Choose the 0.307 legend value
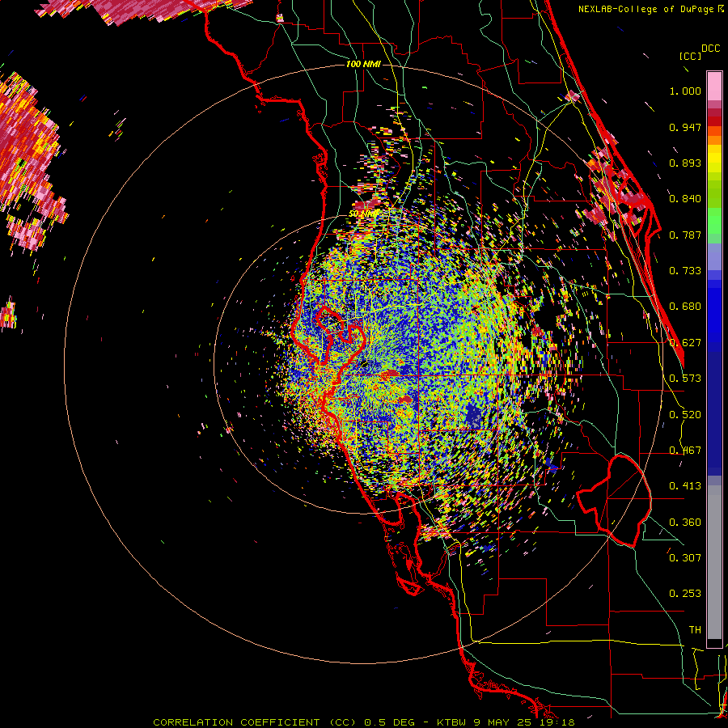The height and width of the screenshot is (728, 728). pyautogui.click(x=685, y=557)
